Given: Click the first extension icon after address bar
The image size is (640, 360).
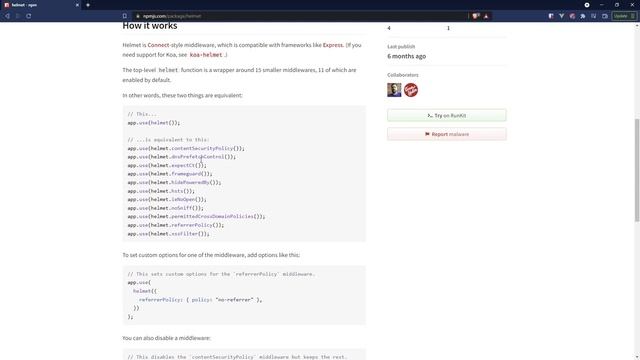Looking at the screenshot, I should 551,16.
